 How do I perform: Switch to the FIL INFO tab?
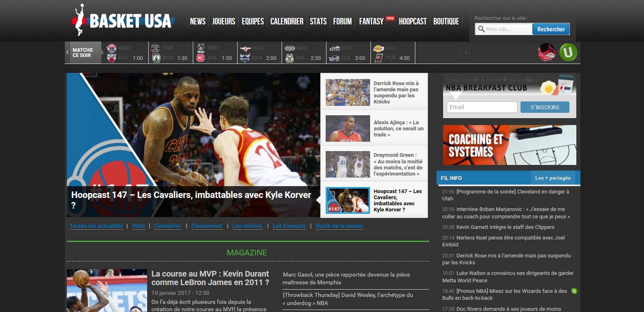(451, 178)
